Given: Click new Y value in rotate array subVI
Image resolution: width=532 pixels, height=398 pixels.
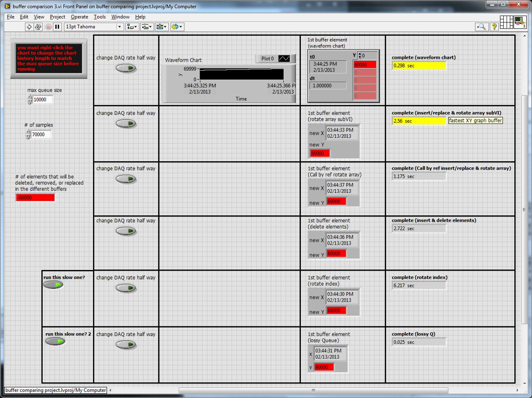Looking at the screenshot, I should click(x=320, y=153).
